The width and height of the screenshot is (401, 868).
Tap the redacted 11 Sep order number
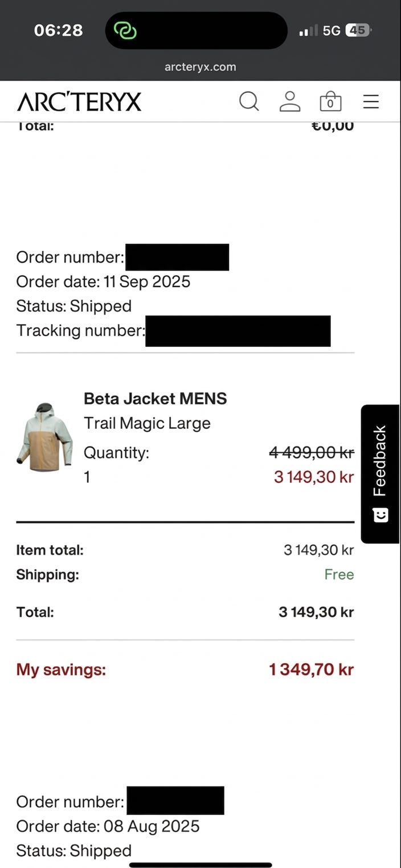tap(177, 257)
